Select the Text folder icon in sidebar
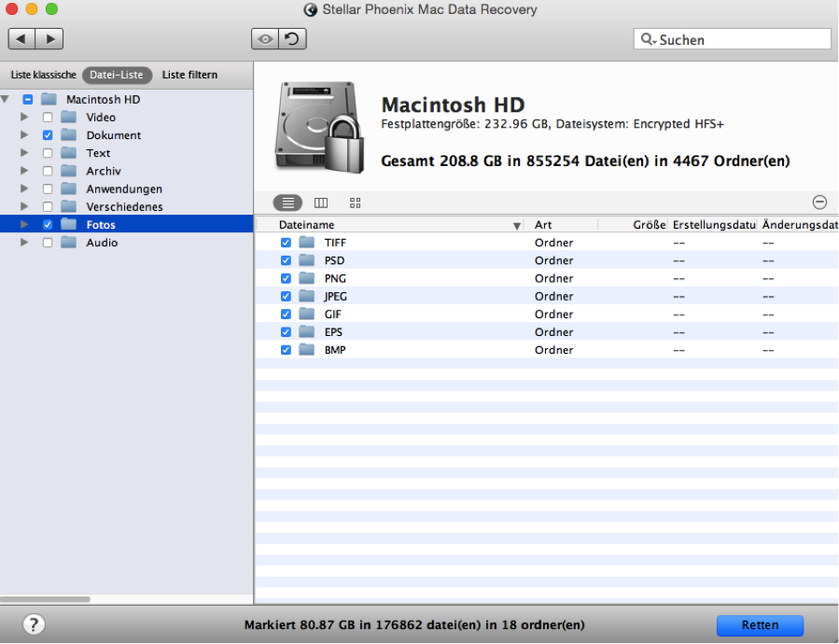 pyautogui.click(x=68, y=152)
